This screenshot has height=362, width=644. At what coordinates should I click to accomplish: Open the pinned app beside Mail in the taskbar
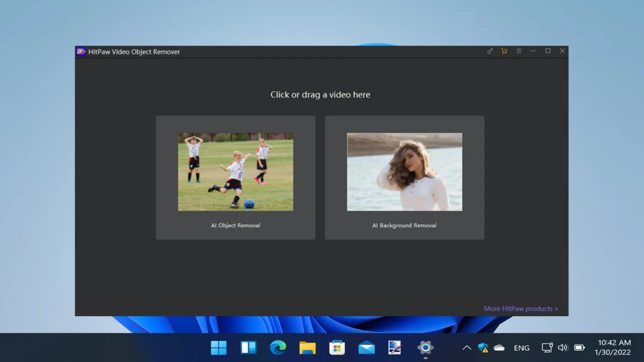click(x=396, y=347)
